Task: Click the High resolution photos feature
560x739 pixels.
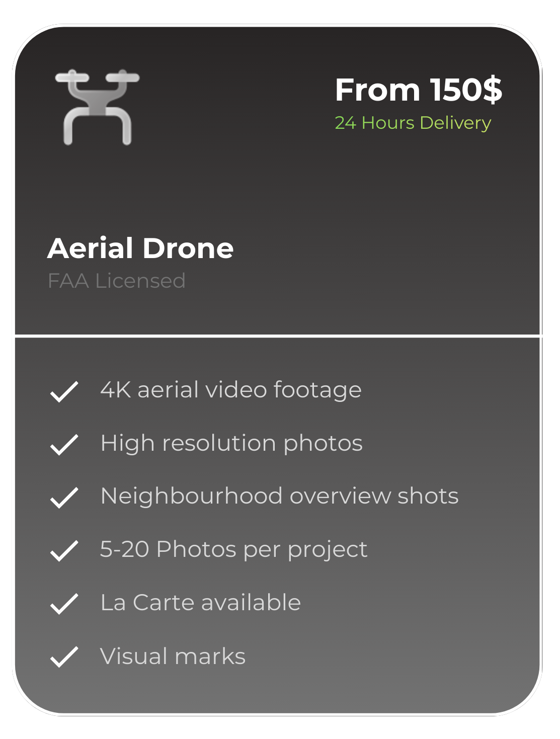Action: point(231,443)
